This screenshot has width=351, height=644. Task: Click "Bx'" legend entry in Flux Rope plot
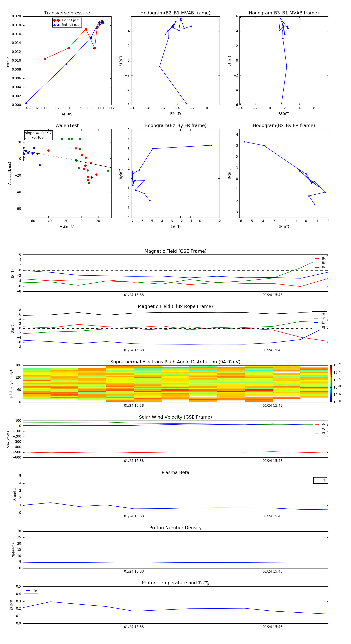[320, 314]
